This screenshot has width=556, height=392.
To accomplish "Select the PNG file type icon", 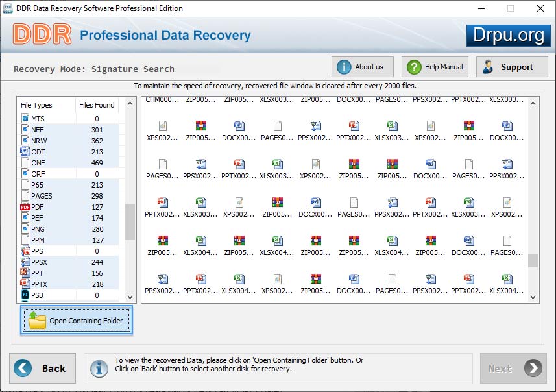I will [x=25, y=229].
